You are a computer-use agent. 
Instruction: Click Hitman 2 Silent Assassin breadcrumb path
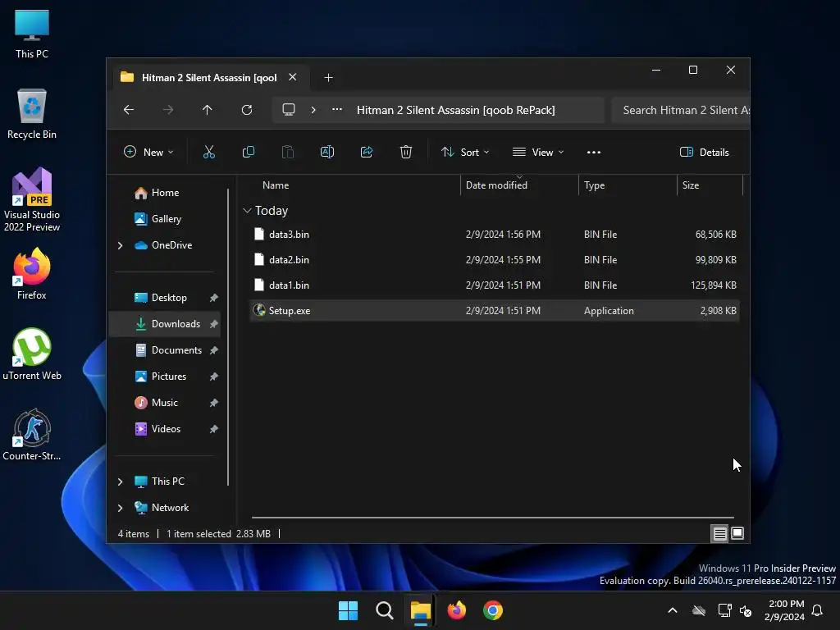(456, 110)
